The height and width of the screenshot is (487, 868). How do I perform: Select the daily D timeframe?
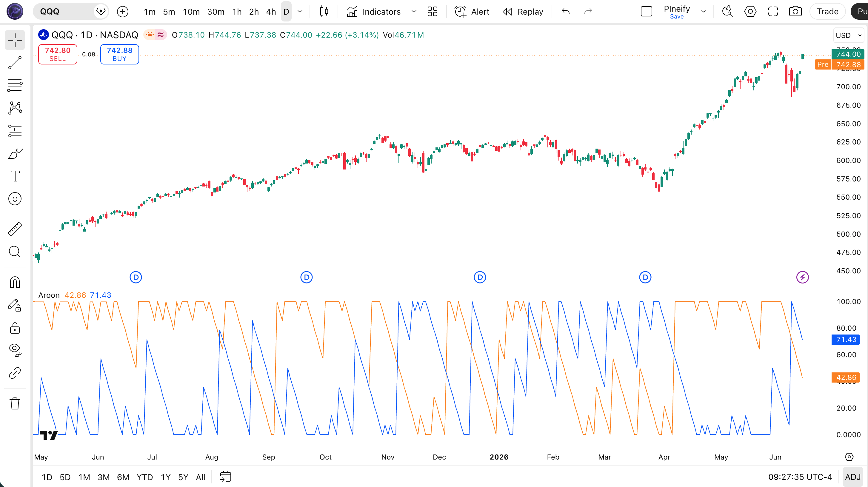point(286,12)
